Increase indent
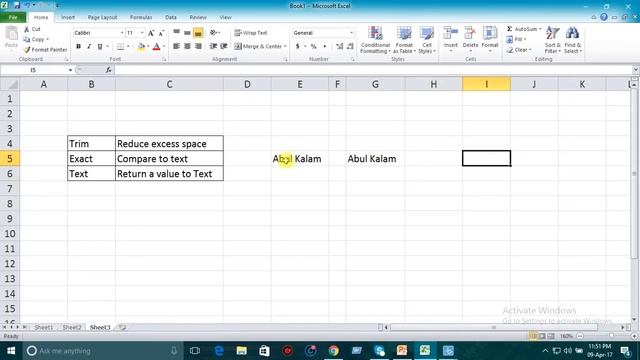The width and height of the screenshot is (640, 360). pyautogui.click(x=224, y=47)
